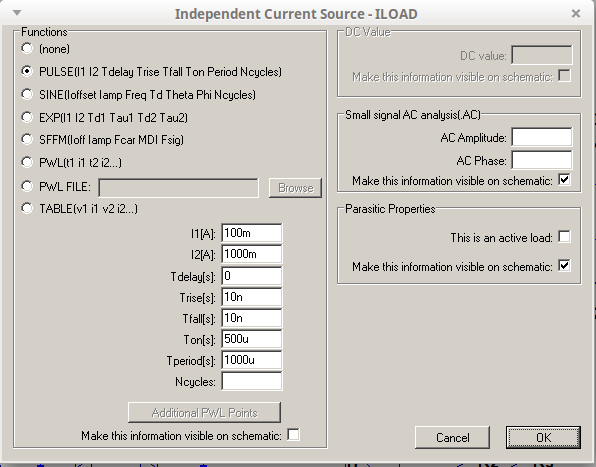Confirm settings with the OK button
Viewport: 596px width, 467px height.
tap(543, 437)
